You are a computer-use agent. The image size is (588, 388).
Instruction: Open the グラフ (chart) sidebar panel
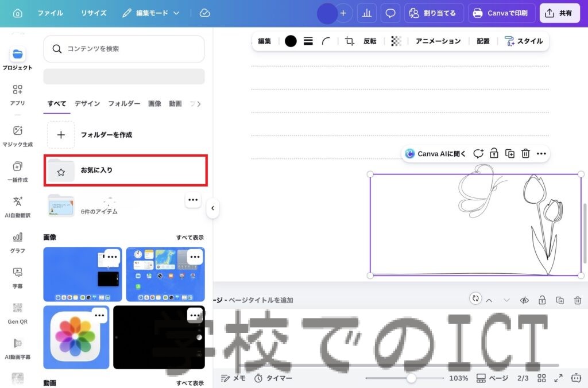coord(17,242)
